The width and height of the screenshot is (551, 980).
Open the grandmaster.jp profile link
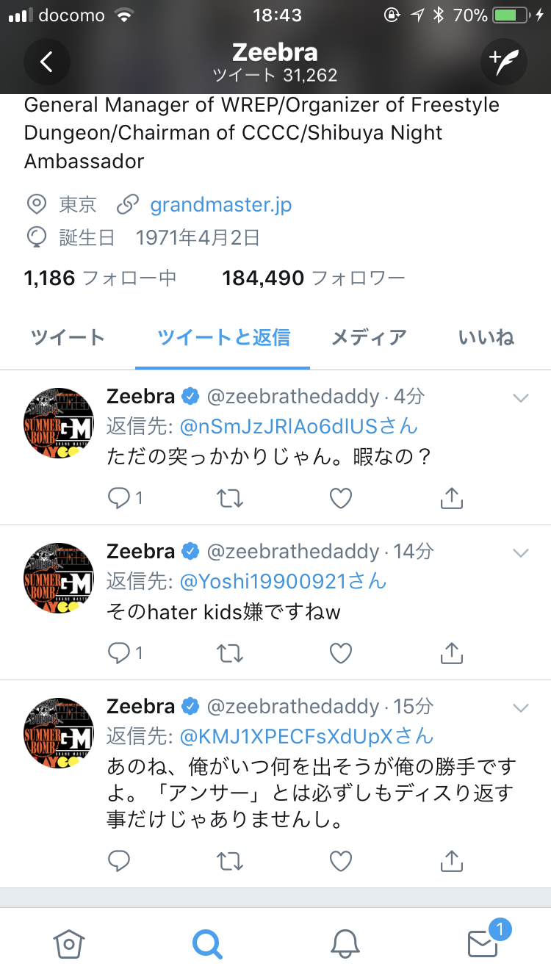click(222, 206)
